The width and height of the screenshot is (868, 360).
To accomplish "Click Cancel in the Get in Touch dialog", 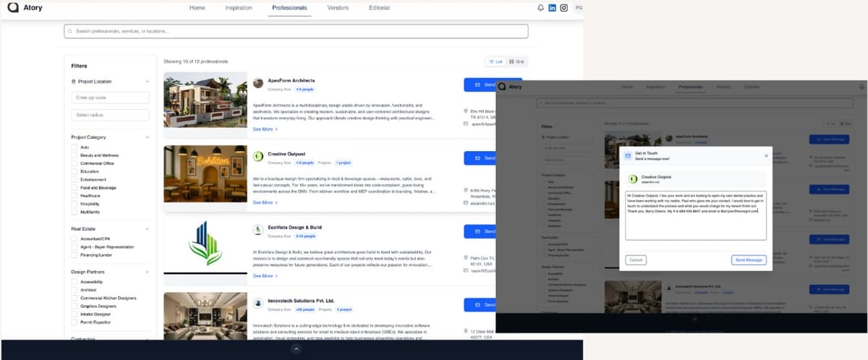I will point(636,260).
